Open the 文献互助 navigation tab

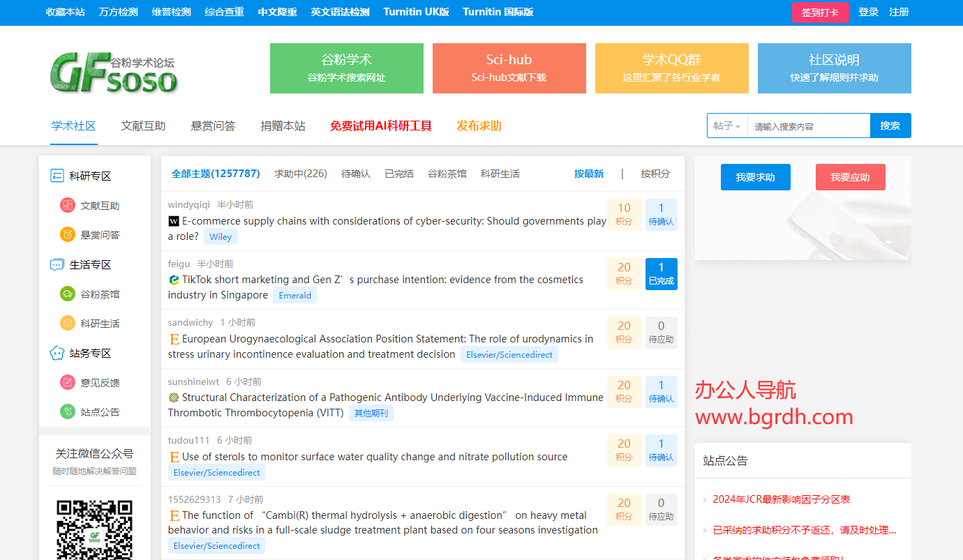[x=143, y=126]
